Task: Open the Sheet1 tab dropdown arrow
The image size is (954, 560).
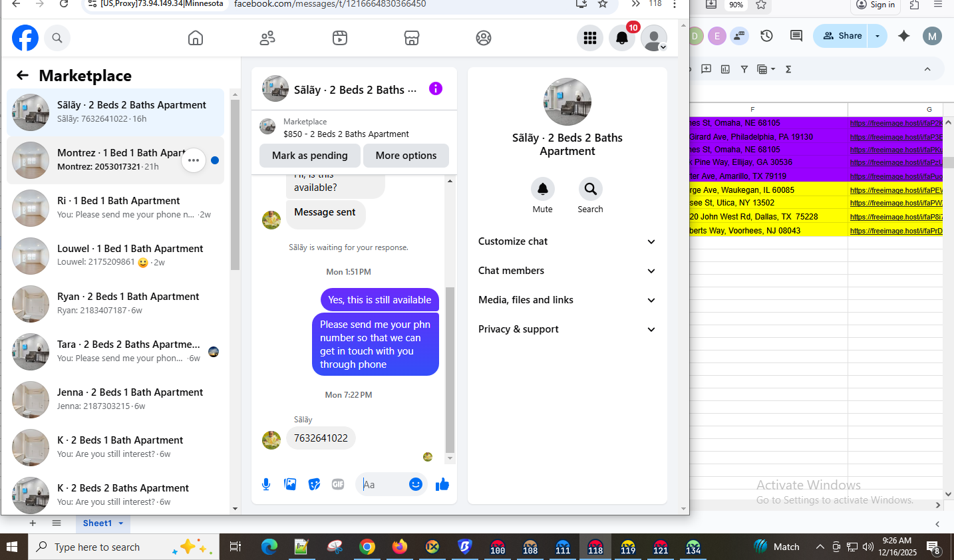Action: (121, 523)
